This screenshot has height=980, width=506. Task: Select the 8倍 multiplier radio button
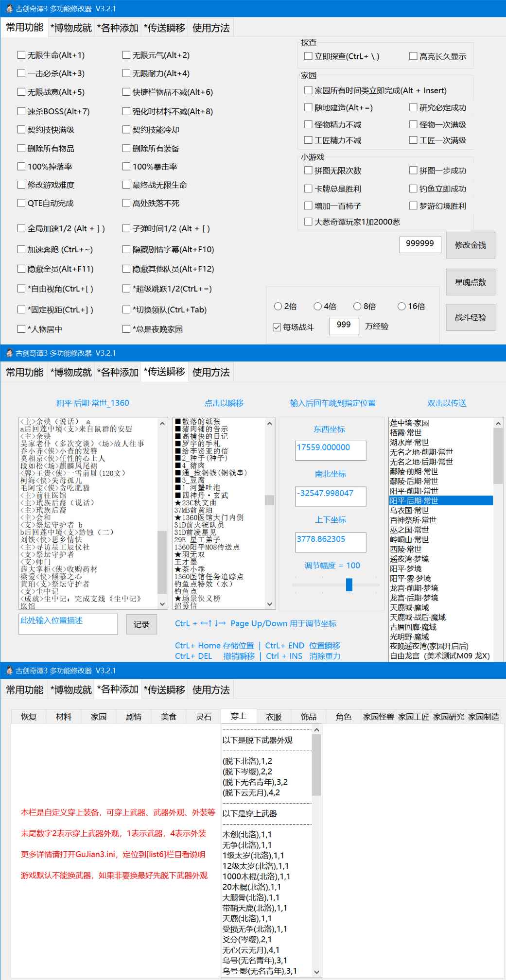pos(357,306)
